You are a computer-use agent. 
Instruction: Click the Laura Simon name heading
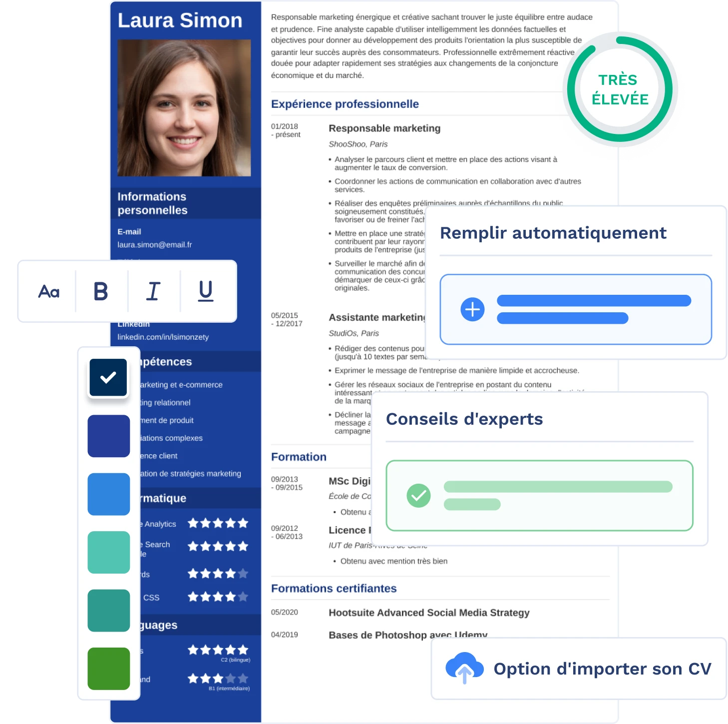[180, 20]
